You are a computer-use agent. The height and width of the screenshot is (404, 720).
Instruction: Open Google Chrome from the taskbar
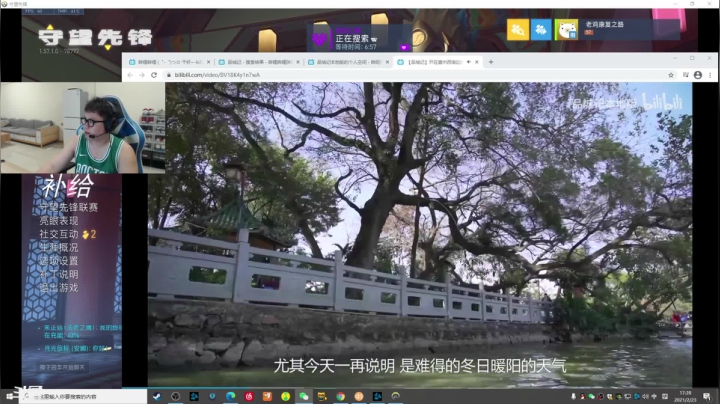(341, 396)
